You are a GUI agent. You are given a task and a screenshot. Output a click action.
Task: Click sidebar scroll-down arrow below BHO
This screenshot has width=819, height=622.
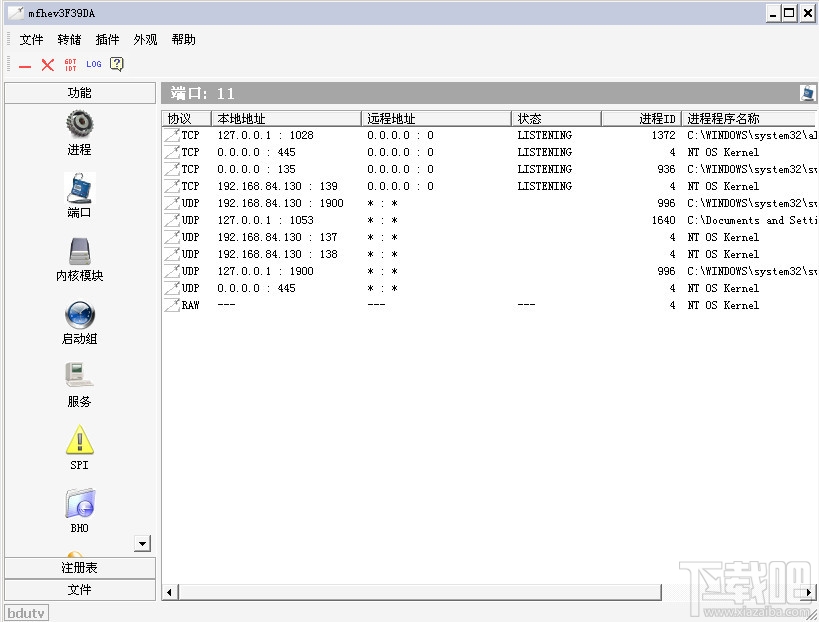(x=142, y=542)
